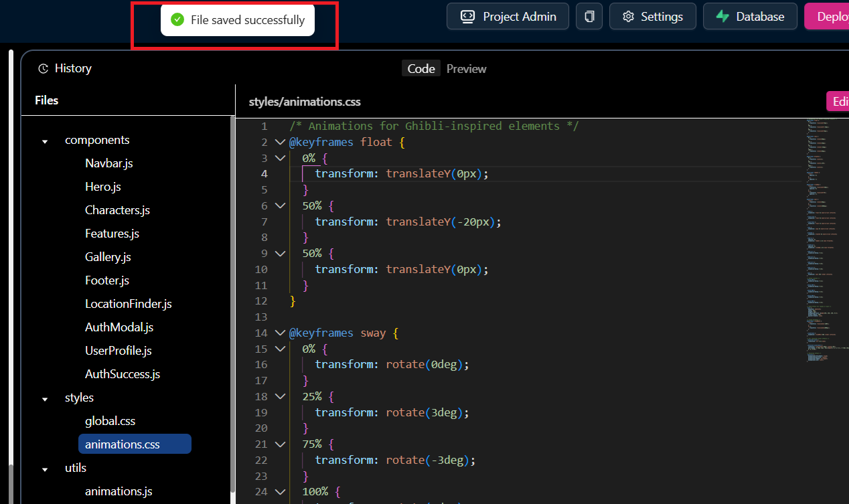849x504 pixels.
Task: Open LocationFinder.js file
Action: tap(129, 304)
